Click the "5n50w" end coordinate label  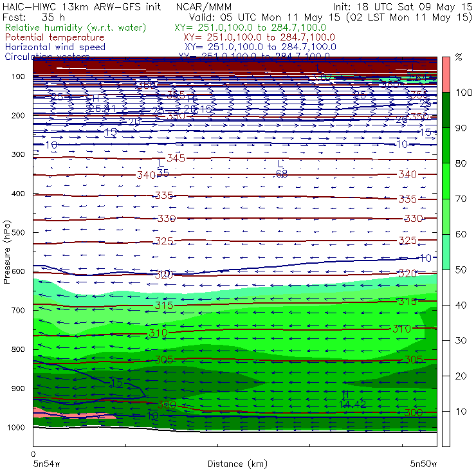click(423, 464)
